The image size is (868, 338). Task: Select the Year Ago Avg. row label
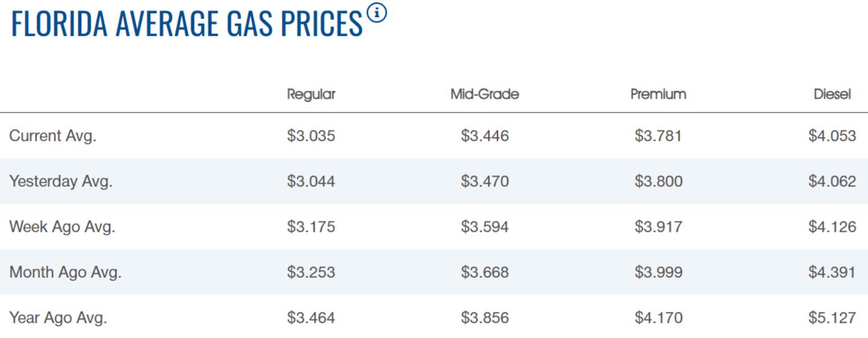pos(58,317)
